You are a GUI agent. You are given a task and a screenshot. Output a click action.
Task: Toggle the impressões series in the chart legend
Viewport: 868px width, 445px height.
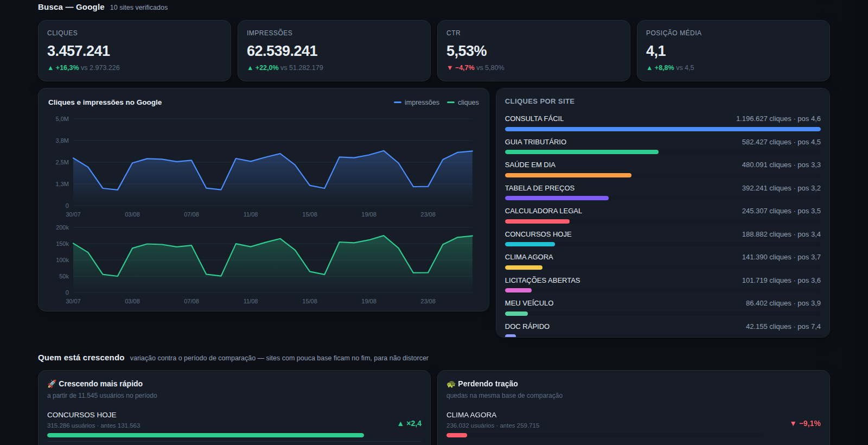[x=417, y=103]
